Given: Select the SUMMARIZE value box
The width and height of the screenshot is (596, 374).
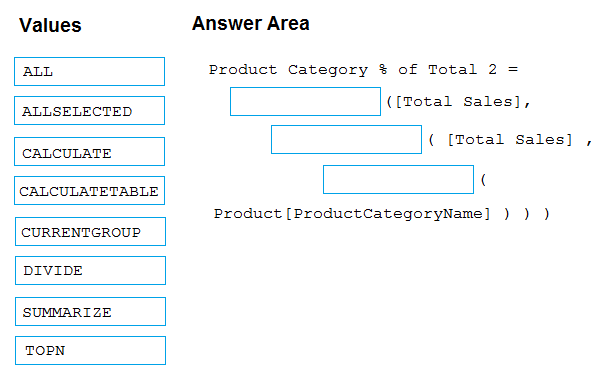Looking at the screenshot, I should [x=90, y=312].
